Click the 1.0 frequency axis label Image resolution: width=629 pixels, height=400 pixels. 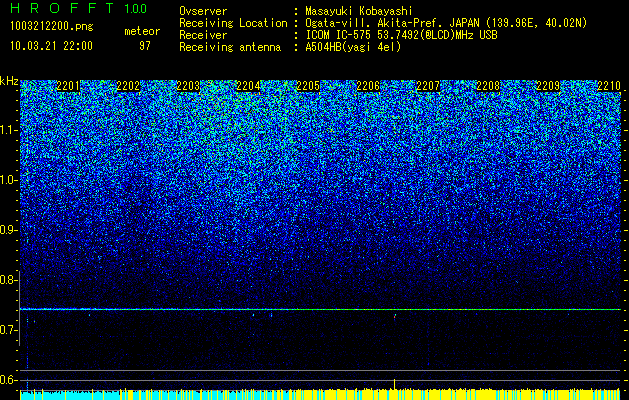9,180
